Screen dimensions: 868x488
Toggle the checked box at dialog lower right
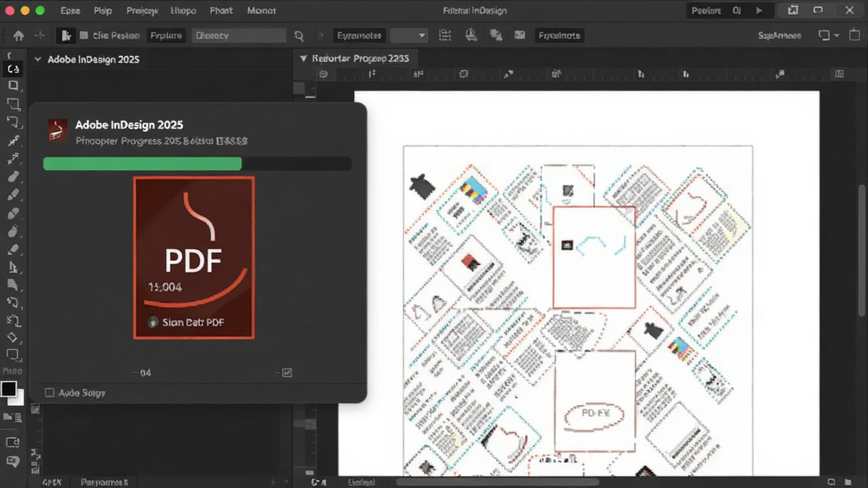click(287, 373)
